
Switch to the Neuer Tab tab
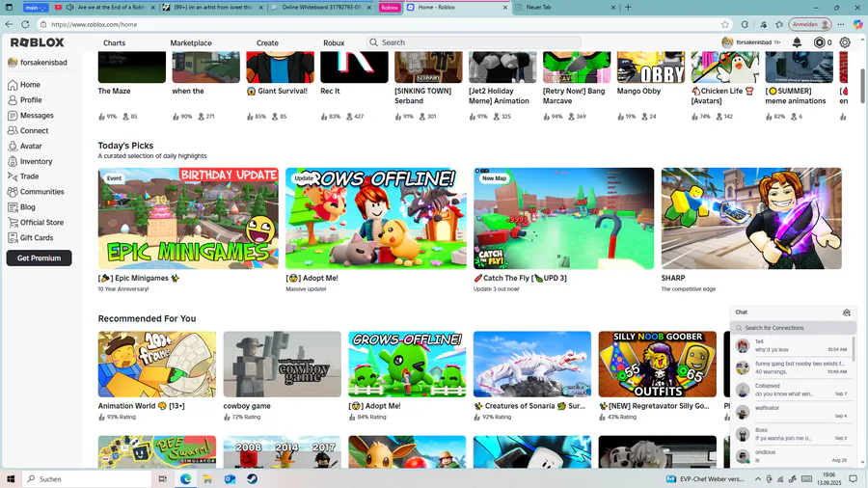pyautogui.click(x=566, y=7)
